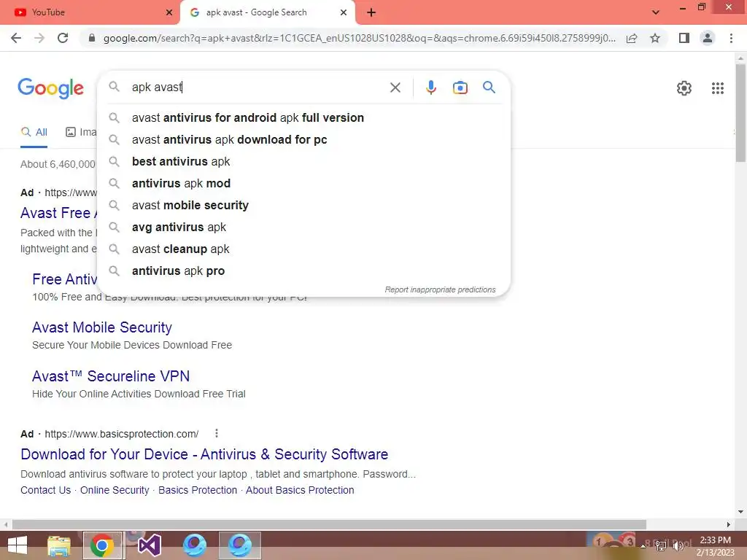
Task: Click the taskbar clock showing 2:33 PM
Action: 715,546
